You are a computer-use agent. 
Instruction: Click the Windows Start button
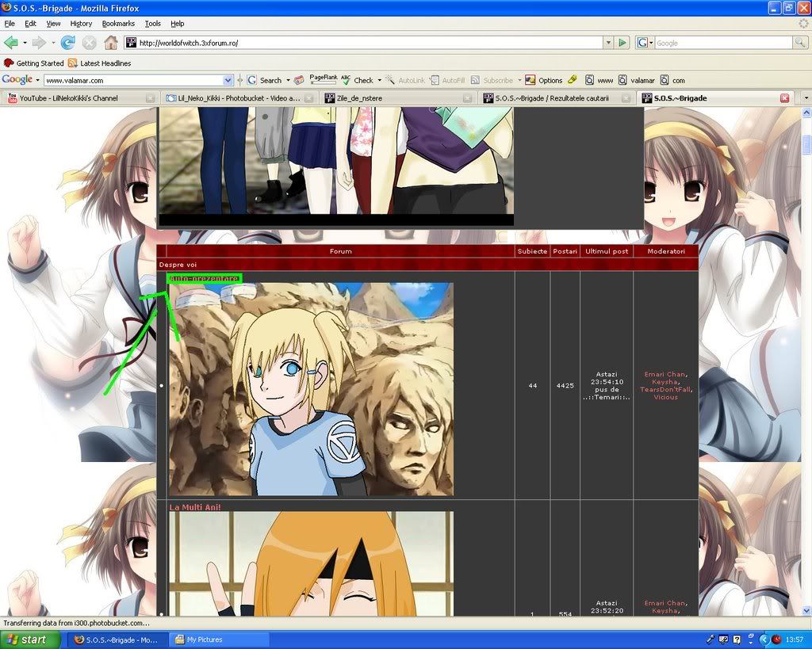[x=30, y=639]
